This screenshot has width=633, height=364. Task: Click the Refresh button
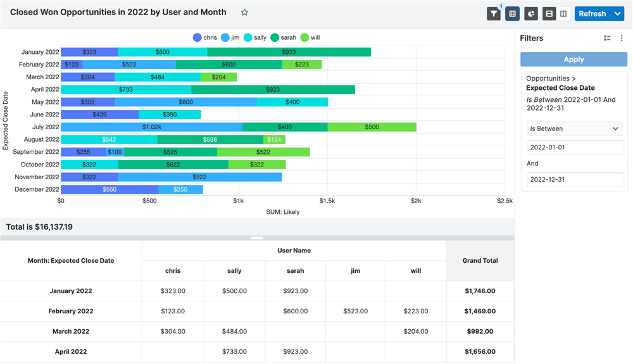pos(592,14)
